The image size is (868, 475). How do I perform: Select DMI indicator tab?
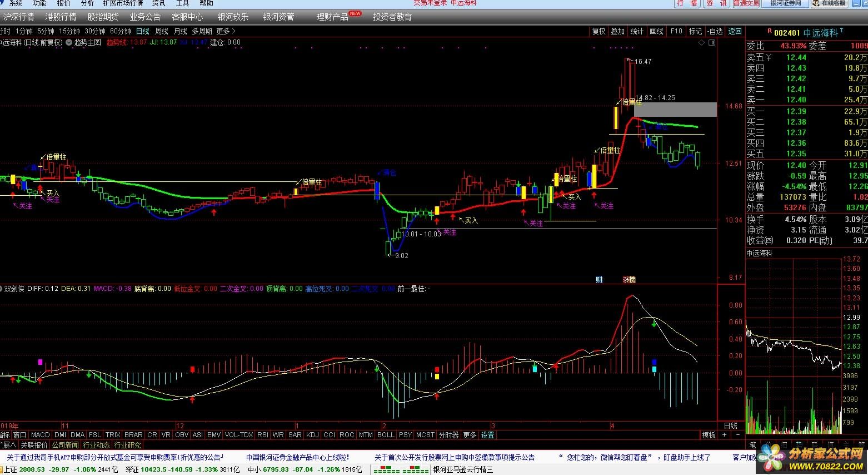tap(61, 435)
